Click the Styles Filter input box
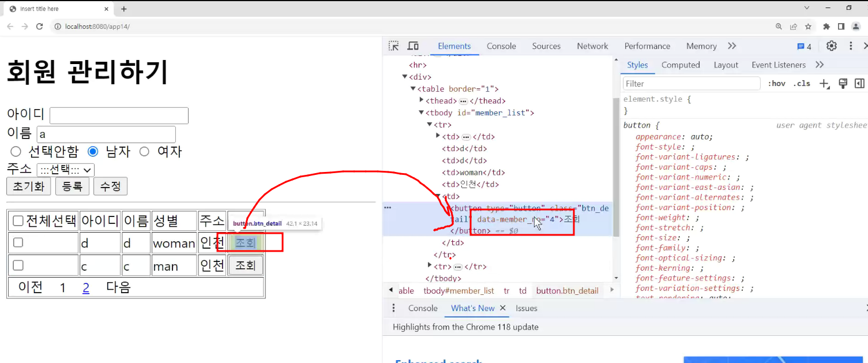Image resolution: width=868 pixels, height=363 pixels. (x=692, y=84)
